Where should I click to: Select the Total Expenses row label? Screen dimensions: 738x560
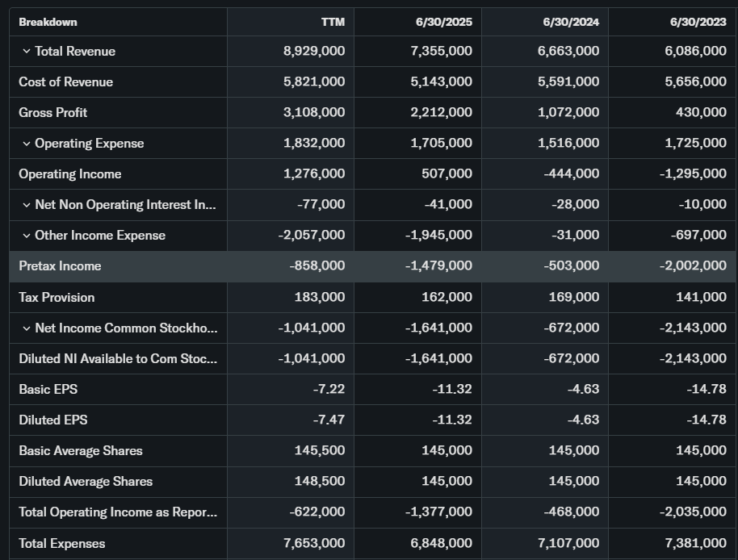61,543
